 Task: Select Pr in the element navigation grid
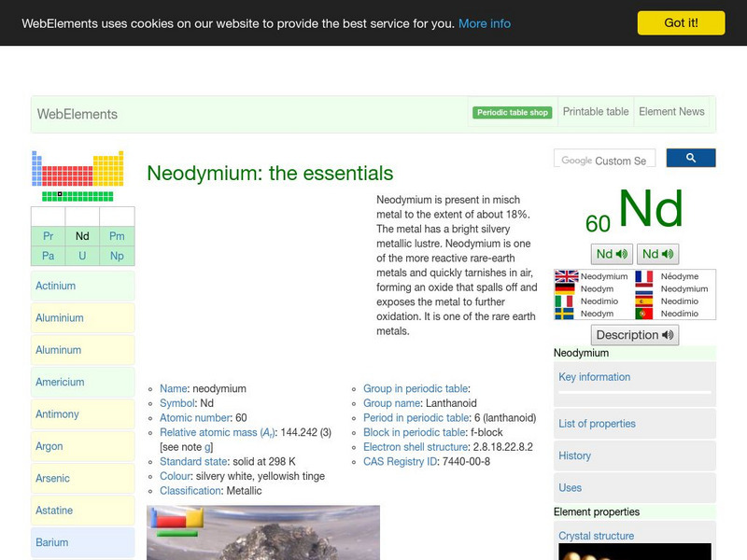pos(48,236)
